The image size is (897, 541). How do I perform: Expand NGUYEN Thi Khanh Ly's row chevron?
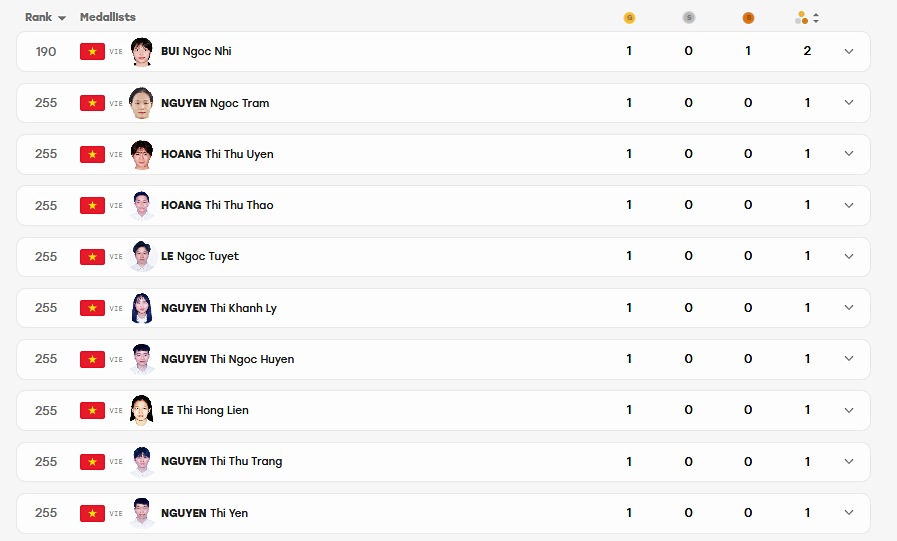pyautogui.click(x=849, y=308)
